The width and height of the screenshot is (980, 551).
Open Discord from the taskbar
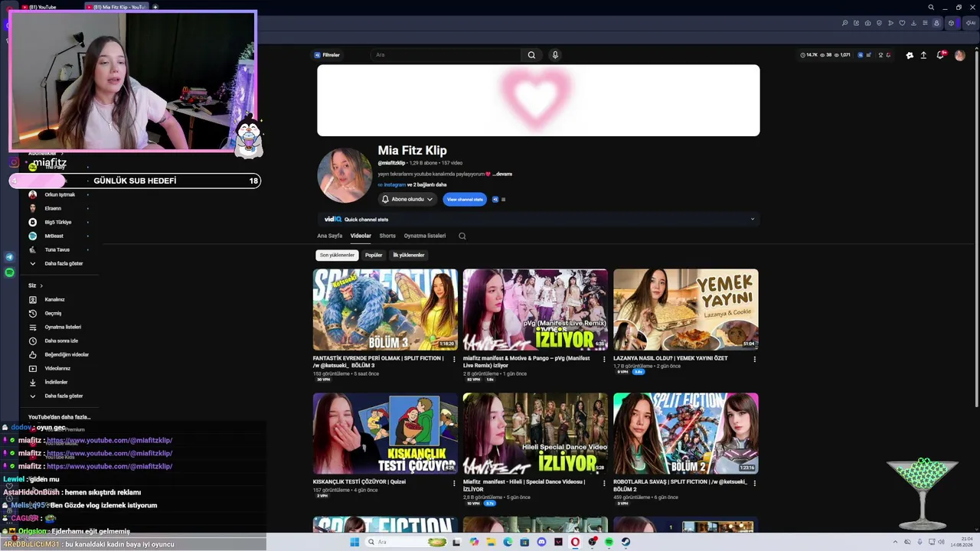click(541, 542)
